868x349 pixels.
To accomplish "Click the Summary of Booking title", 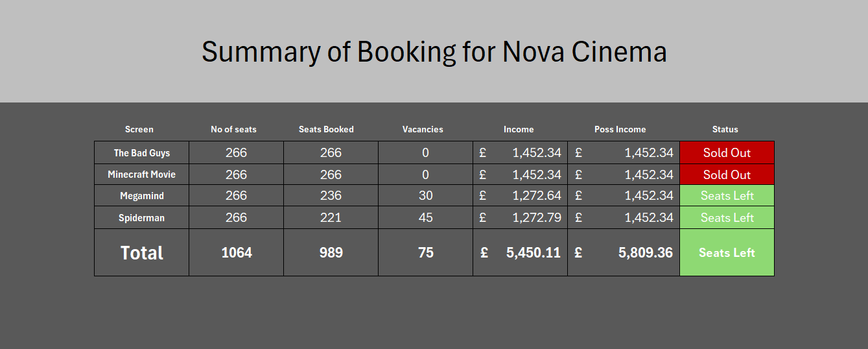I will 434,52.
